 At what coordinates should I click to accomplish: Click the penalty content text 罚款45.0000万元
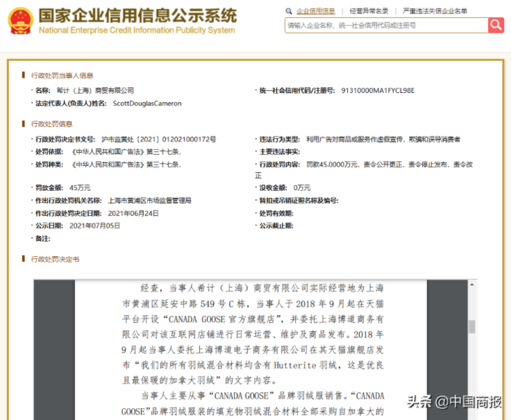click(332, 165)
